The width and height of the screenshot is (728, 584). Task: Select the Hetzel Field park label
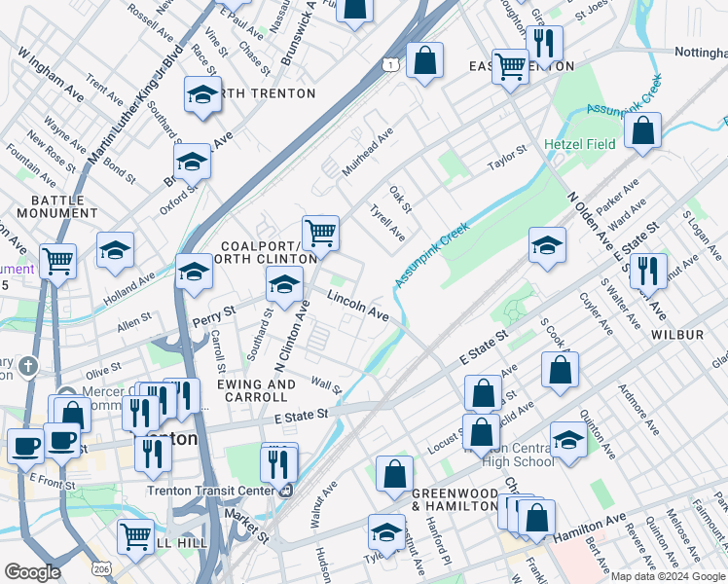point(580,144)
